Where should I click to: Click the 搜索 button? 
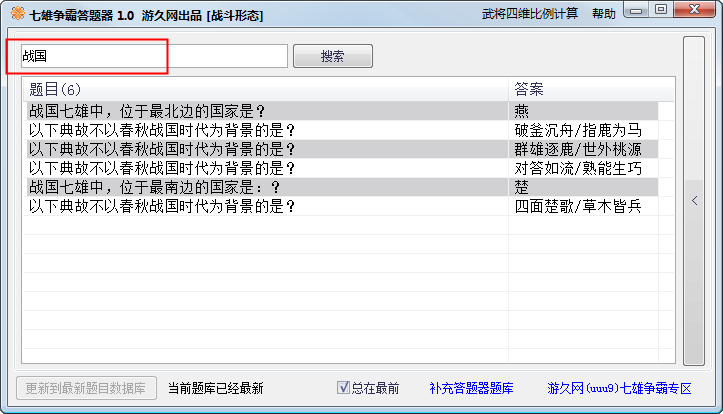click(x=333, y=56)
